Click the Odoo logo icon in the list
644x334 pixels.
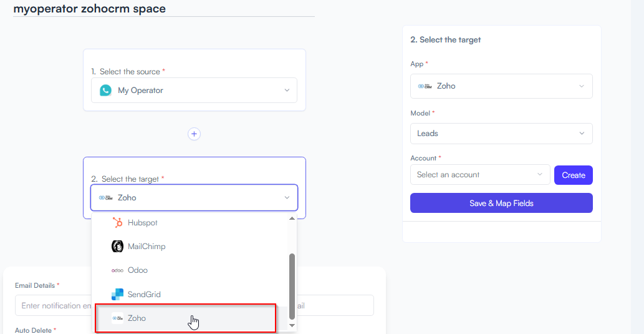click(x=117, y=270)
